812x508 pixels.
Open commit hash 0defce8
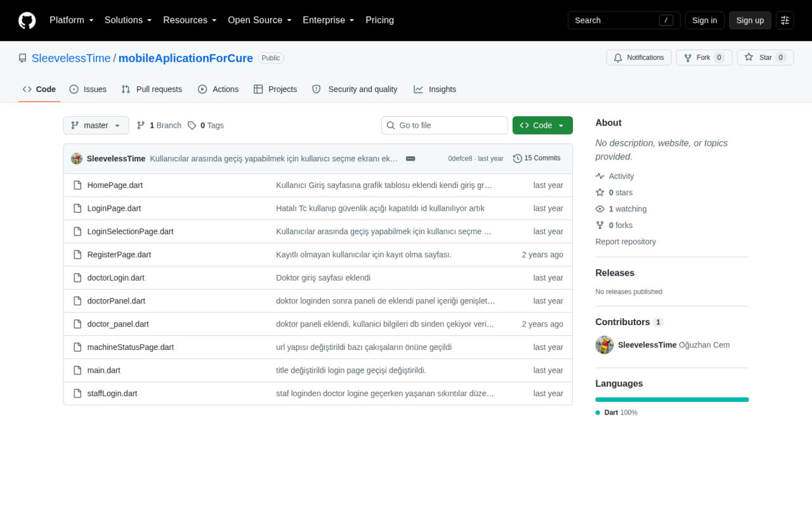(460, 159)
